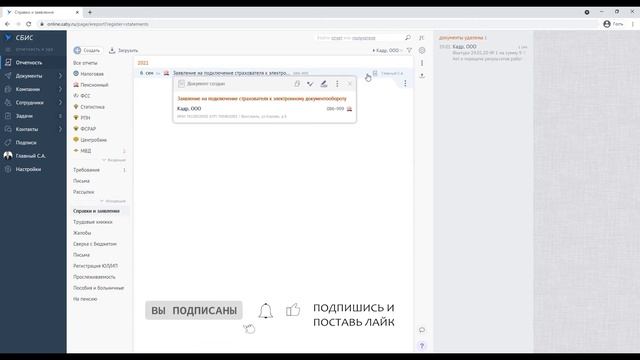This screenshot has width=640, height=360.
Task: Click the Отчетность sidebar icon
Action: tap(8, 62)
